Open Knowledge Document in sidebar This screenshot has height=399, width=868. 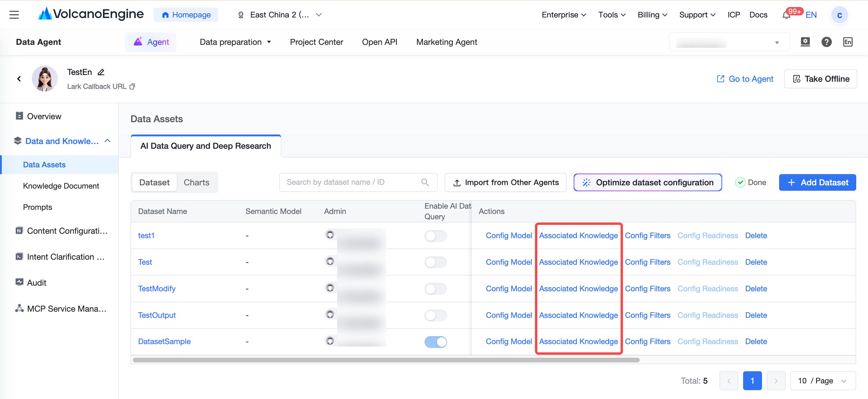click(61, 186)
